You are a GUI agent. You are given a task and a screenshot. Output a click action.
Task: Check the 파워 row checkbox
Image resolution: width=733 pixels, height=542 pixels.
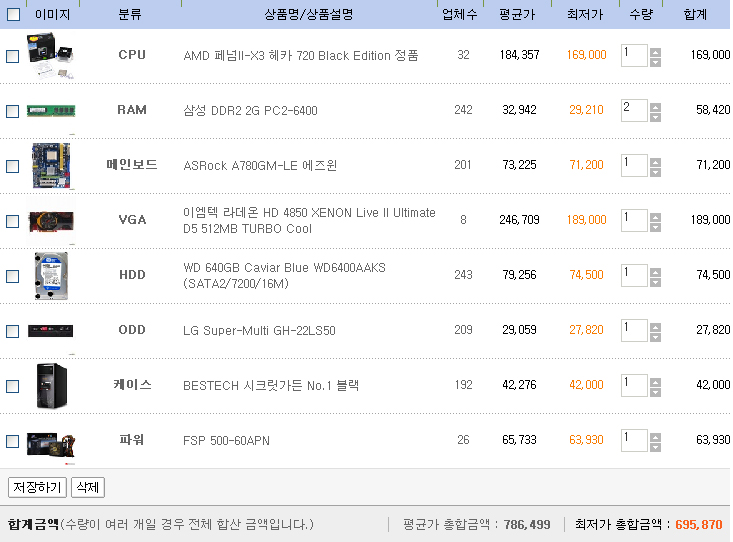tap(13, 441)
